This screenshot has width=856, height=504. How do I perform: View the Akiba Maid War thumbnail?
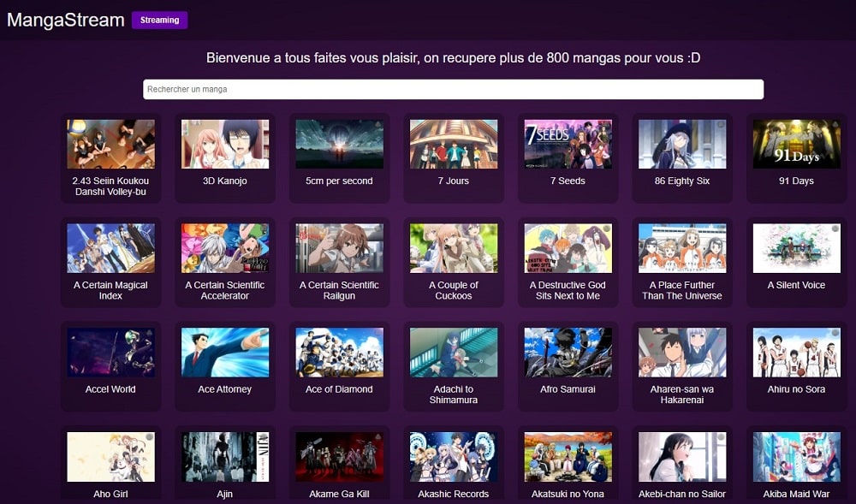click(796, 457)
